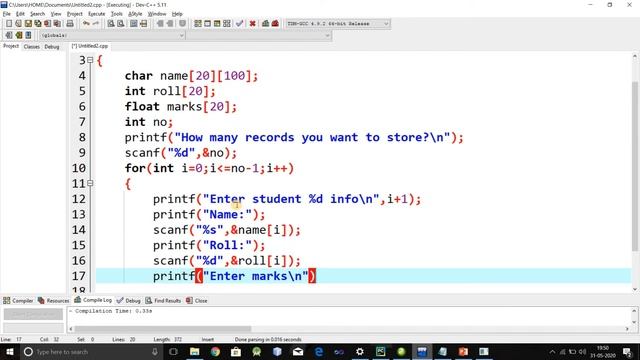This screenshot has height=360, width=640.
Task: Open the Help menu
Action: pos(177,14)
